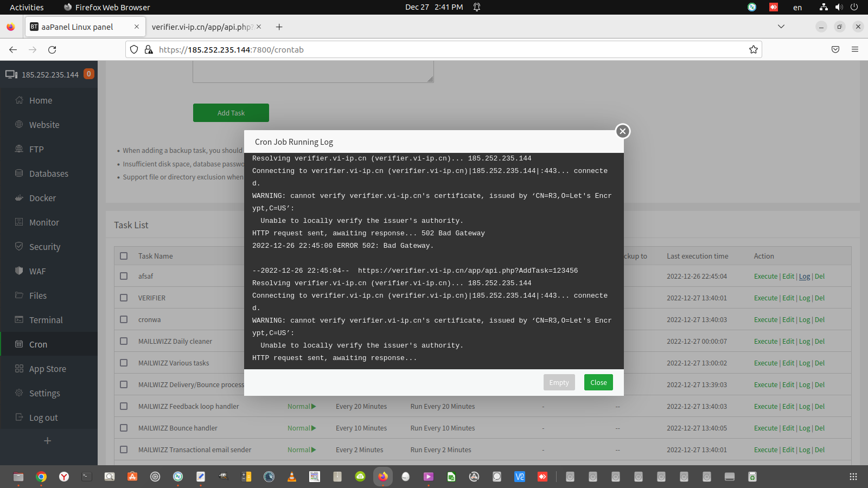Check the box for the cronwa task
The width and height of the screenshot is (868, 488).
[124, 319]
